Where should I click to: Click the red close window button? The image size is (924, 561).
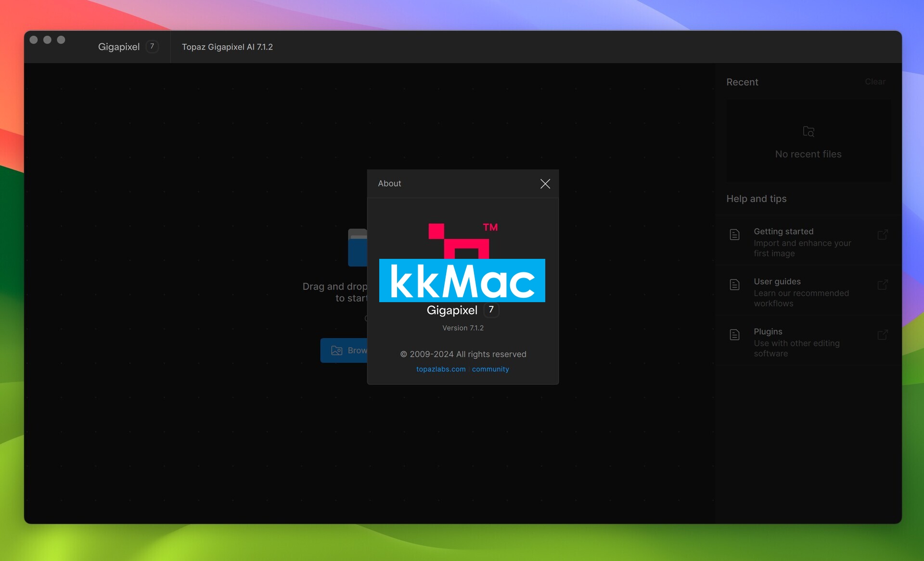(x=34, y=40)
